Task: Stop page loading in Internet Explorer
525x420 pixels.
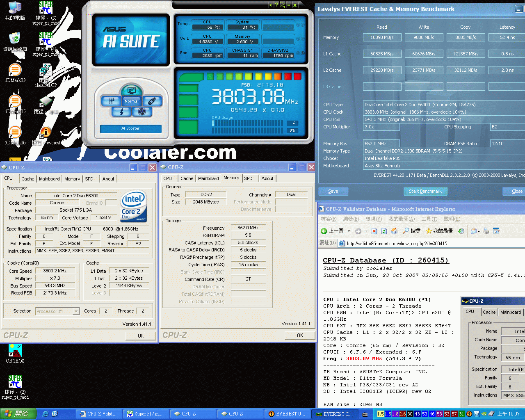Action: coord(374,231)
